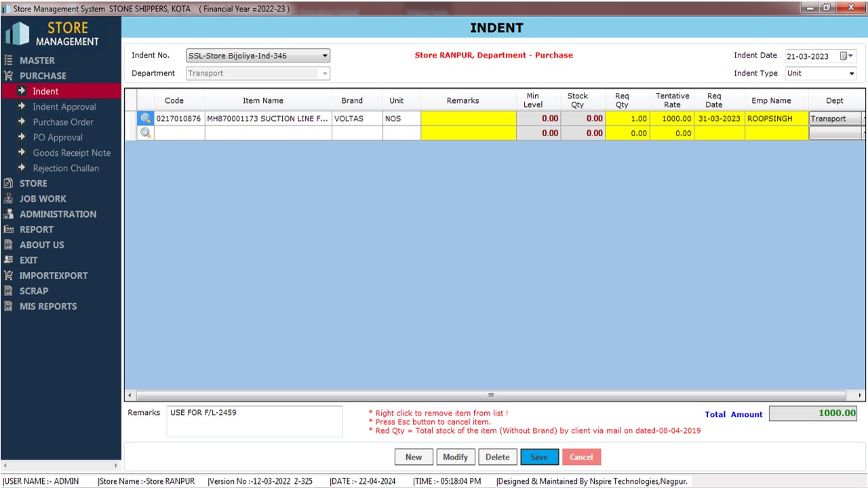Viewport: 868px width, 488px height.
Task: Click the Job Work icon in sidebar
Action: coord(8,199)
